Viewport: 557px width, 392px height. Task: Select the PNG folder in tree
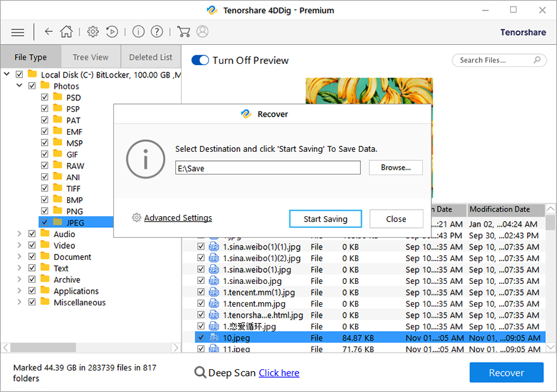click(75, 211)
